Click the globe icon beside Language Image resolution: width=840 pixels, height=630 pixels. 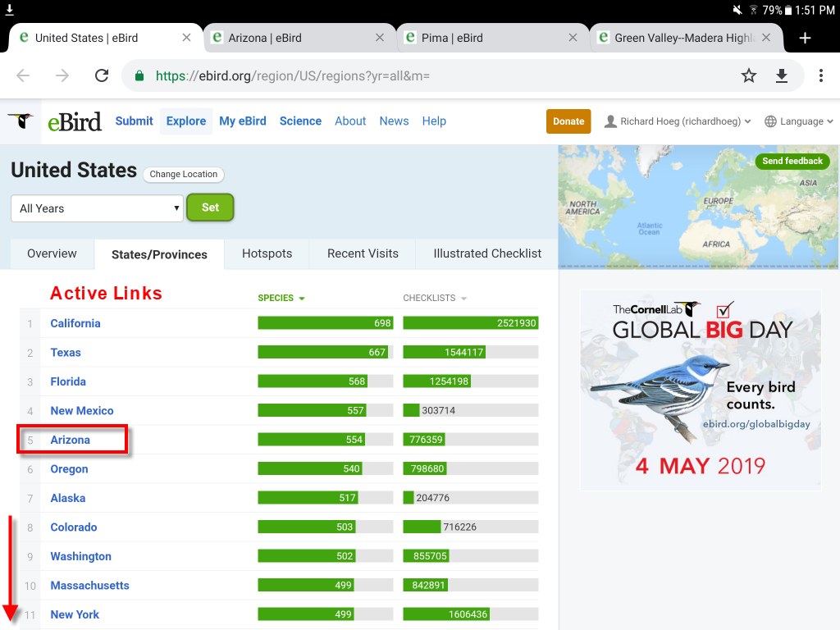770,121
